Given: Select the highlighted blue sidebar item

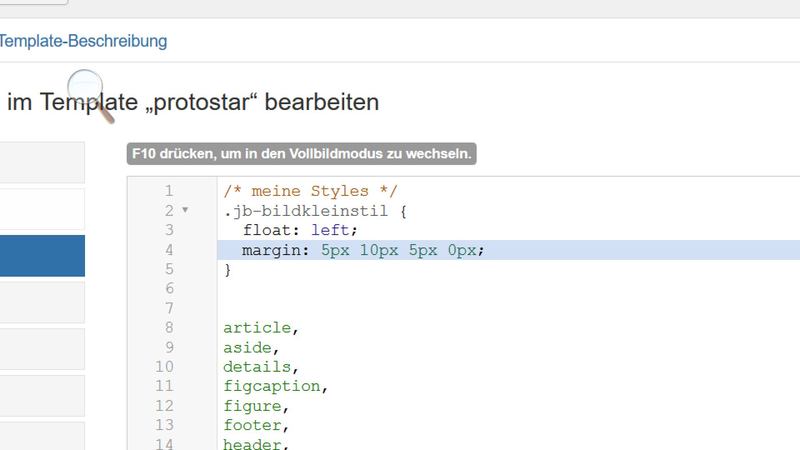Looking at the screenshot, I should [x=42, y=256].
